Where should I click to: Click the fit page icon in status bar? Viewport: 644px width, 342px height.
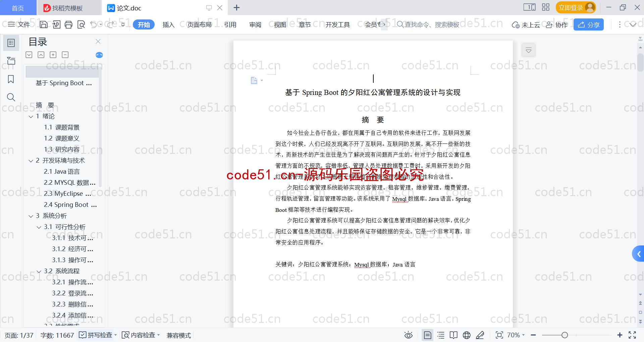(x=499, y=335)
